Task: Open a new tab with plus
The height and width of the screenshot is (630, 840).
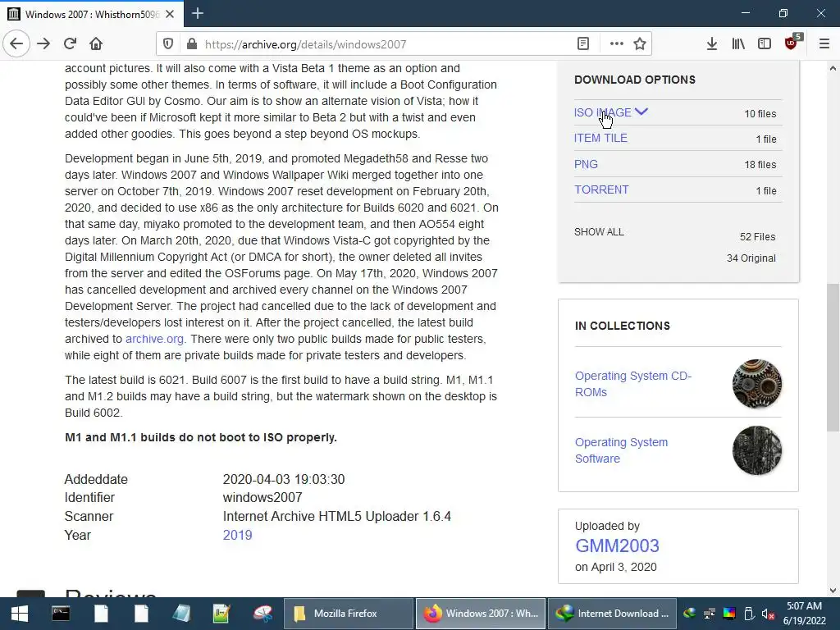Action: 198,13
